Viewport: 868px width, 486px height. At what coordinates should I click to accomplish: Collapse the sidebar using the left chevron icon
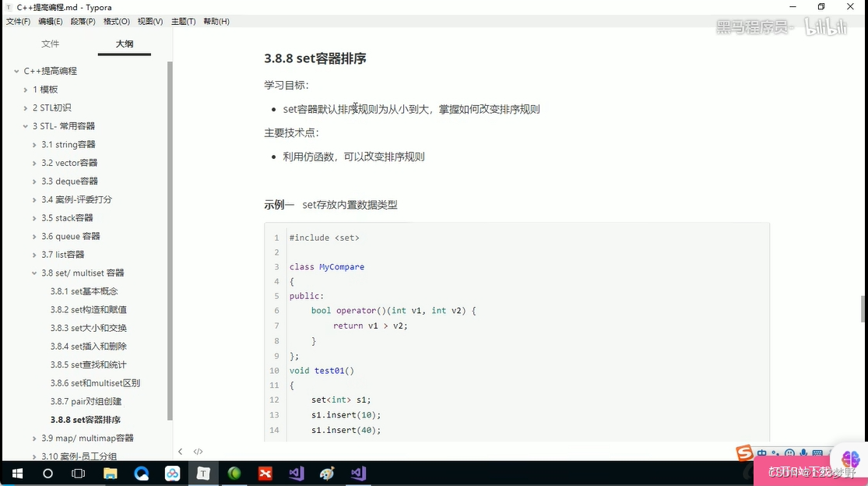[x=181, y=450]
